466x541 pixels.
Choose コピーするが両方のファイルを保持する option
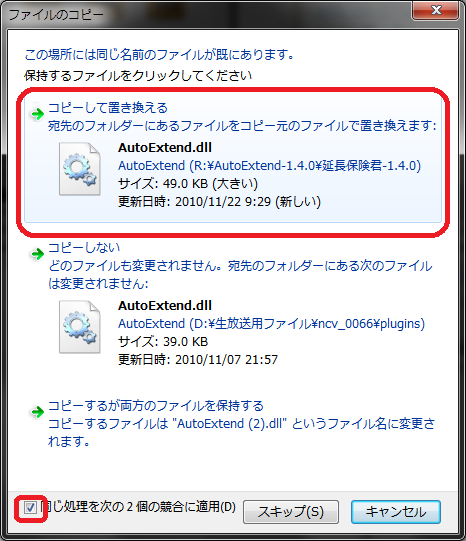pyautogui.click(x=156, y=405)
